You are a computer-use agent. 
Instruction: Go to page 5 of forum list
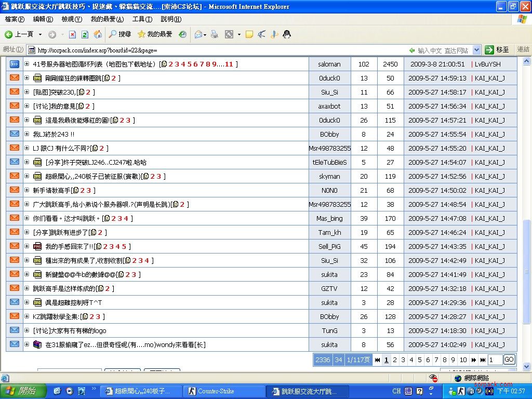point(419,360)
